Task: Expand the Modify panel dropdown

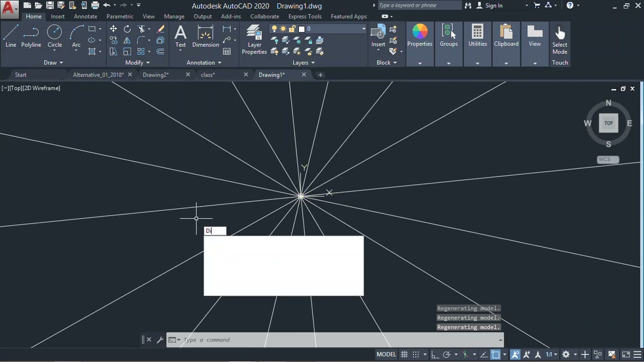Action: (137, 62)
